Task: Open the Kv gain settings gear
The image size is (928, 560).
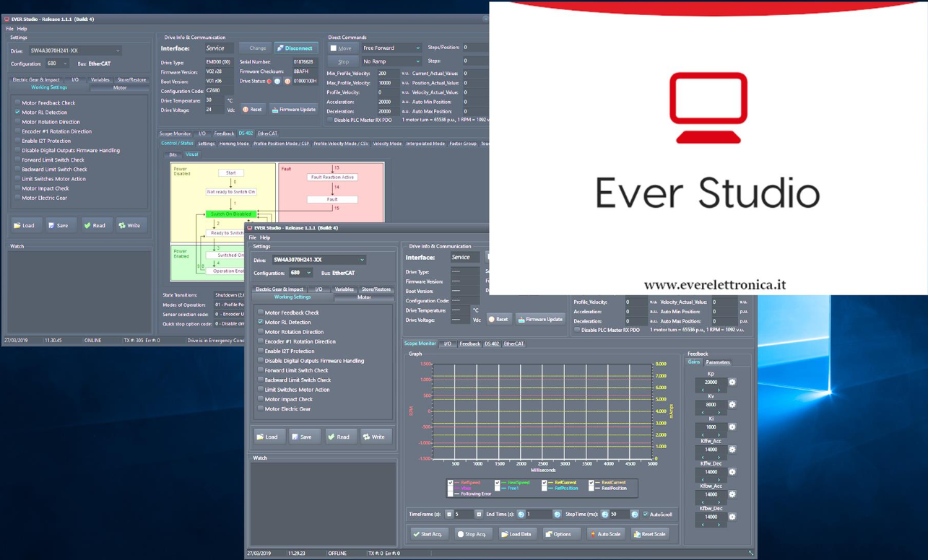Action: [x=732, y=405]
